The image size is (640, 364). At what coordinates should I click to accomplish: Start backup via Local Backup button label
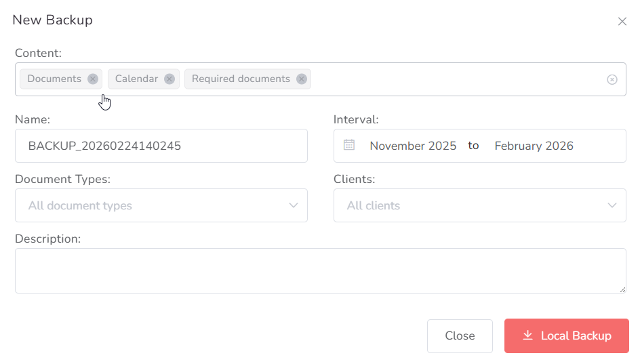(x=576, y=336)
